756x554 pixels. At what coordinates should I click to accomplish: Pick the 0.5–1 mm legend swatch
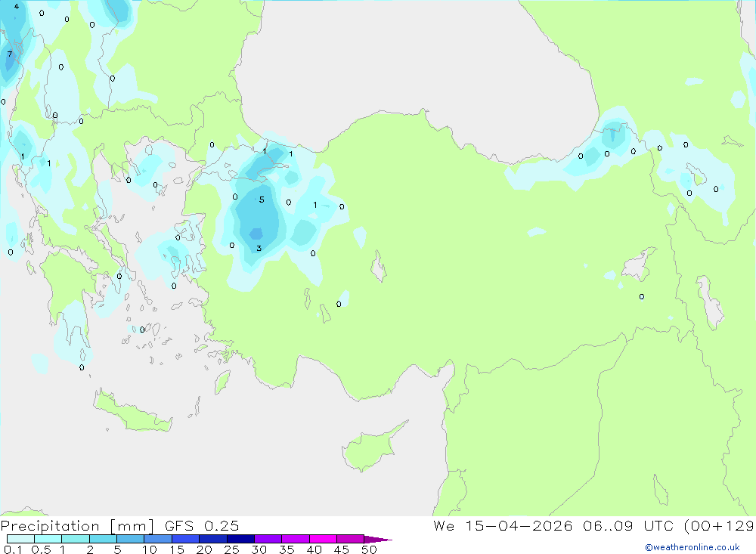click(48, 539)
